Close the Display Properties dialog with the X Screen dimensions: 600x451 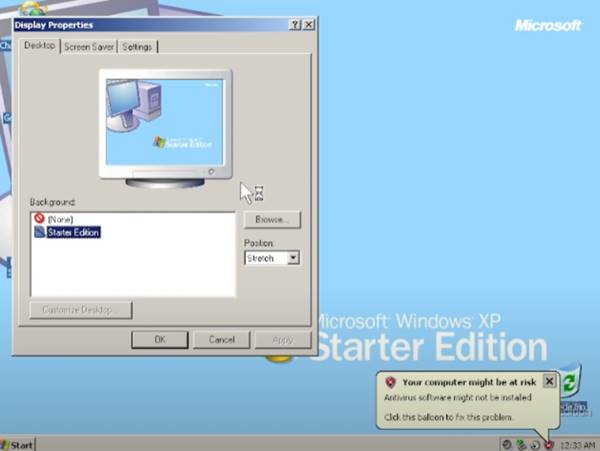point(308,25)
